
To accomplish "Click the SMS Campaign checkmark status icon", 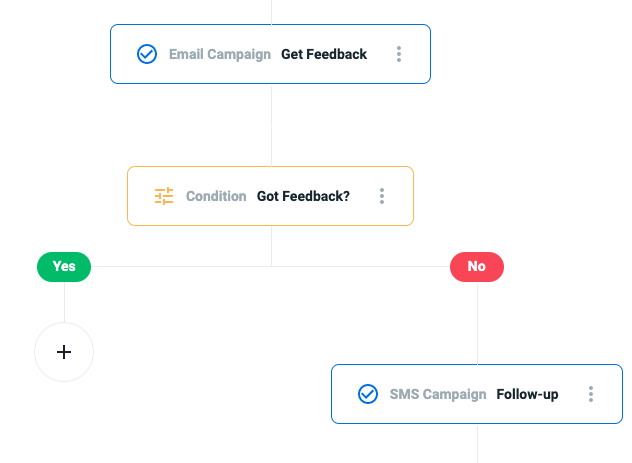I will point(368,394).
